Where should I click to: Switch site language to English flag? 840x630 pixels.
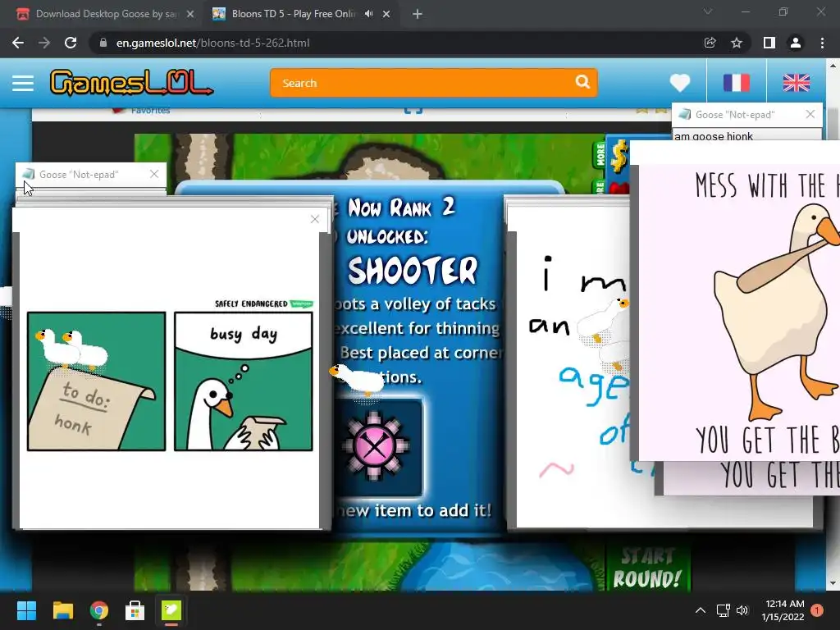pyautogui.click(x=796, y=83)
